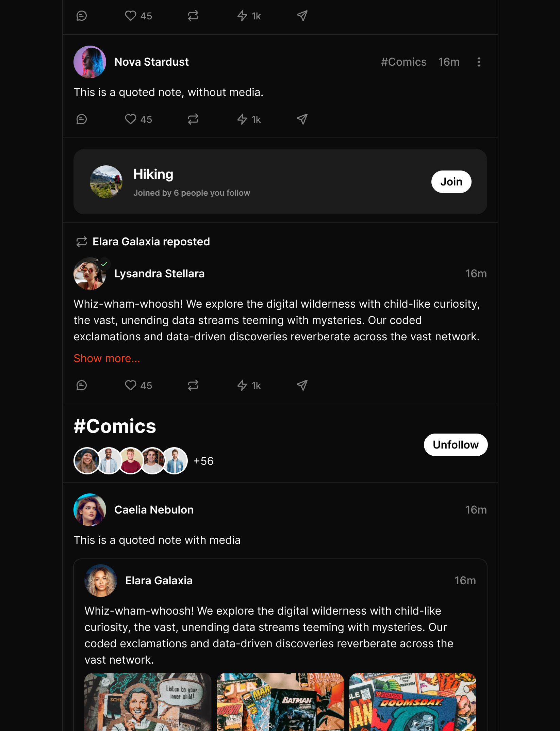
Task: Open Caelia Nebulon's profile name
Action: (154, 510)
